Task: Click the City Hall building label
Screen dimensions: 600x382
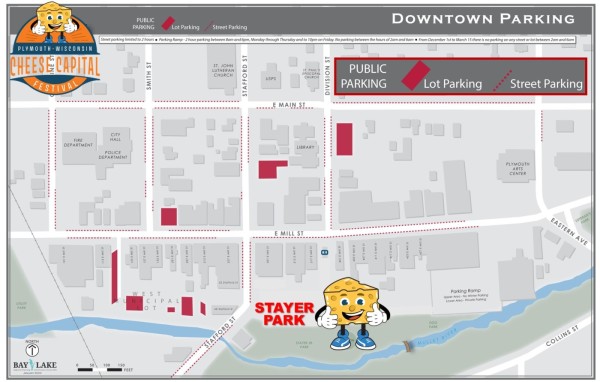Action: pos(115,137)
